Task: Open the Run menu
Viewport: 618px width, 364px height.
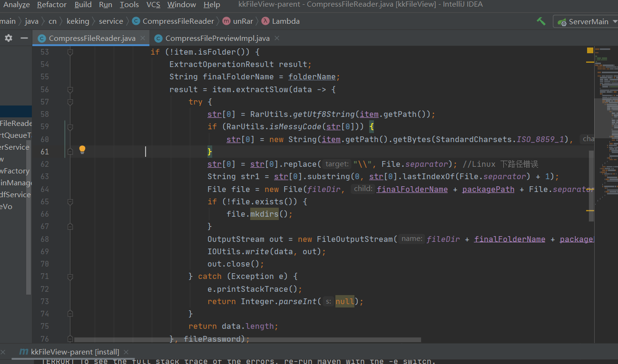Action: click(106, 5)
